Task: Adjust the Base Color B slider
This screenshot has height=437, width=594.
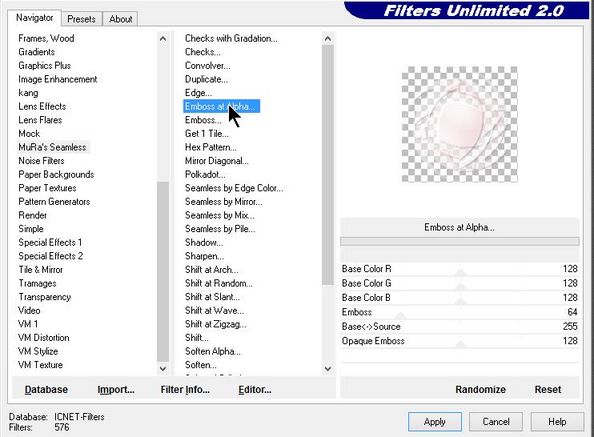Action: point(460,298)
